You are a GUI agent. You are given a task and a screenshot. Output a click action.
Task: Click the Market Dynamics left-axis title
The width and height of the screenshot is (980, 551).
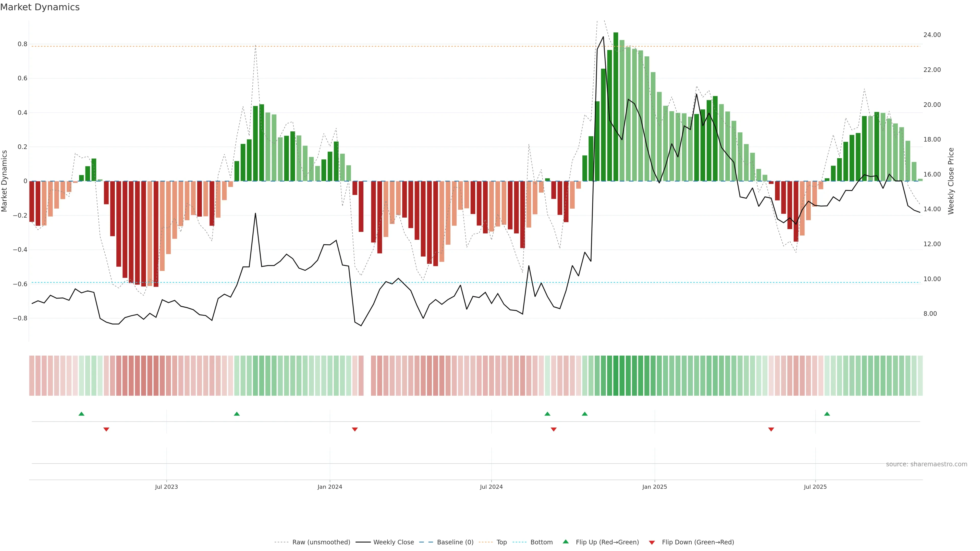click(5, 181)
